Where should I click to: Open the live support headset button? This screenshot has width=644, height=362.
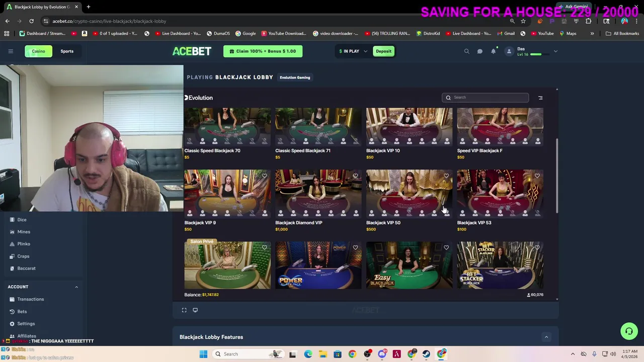tap(629, 331)
